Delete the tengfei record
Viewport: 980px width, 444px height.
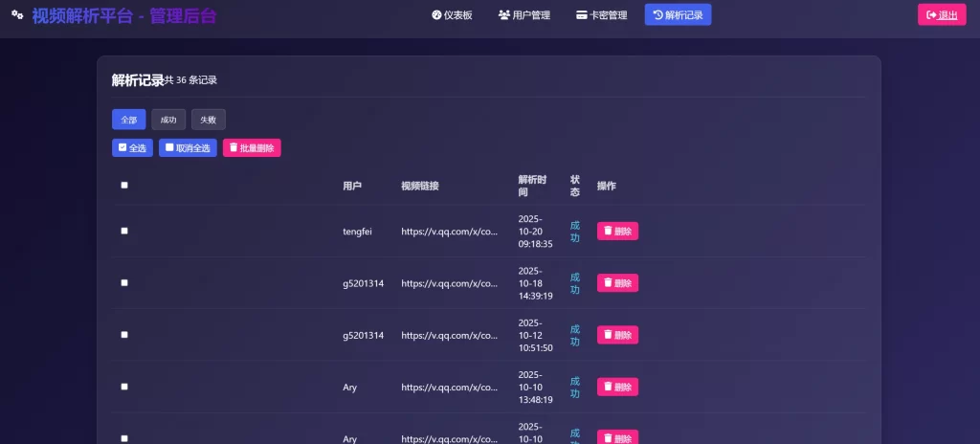click(617, 232)
